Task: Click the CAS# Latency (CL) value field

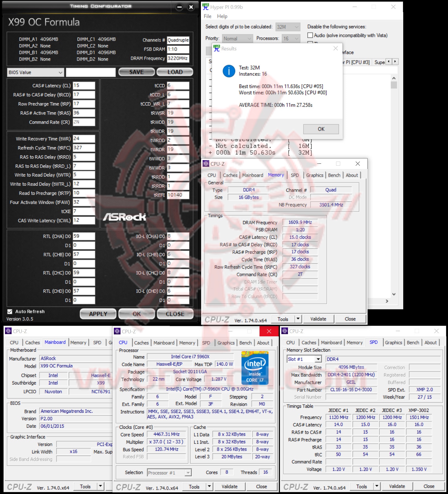Action: (x=84, y=85)
